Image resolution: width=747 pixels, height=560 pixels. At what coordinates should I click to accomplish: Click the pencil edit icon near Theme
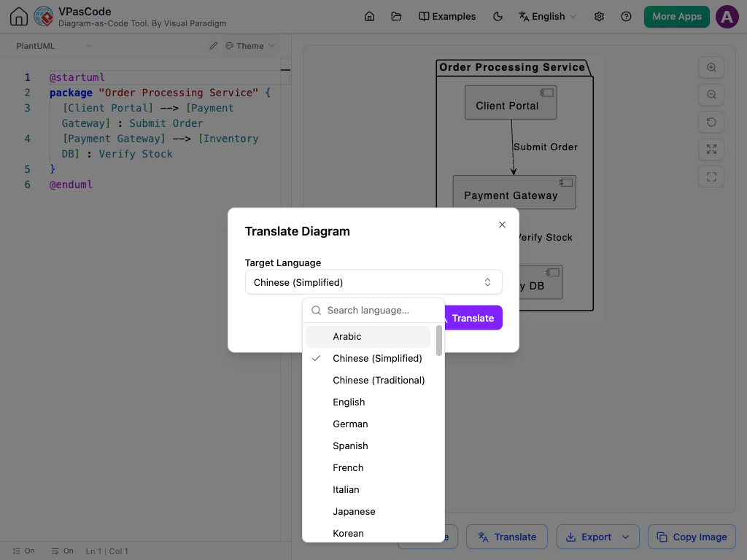214,46
